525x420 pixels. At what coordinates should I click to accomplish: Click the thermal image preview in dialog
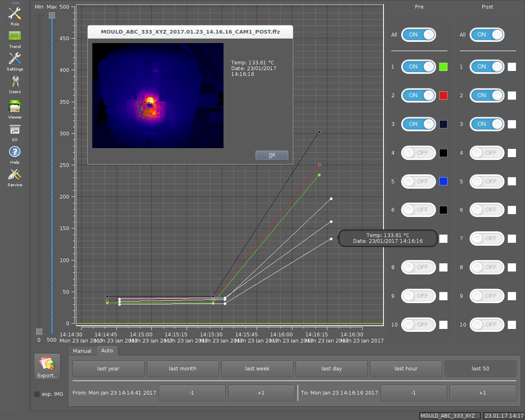pyautogui.click(x=158, y=96)
